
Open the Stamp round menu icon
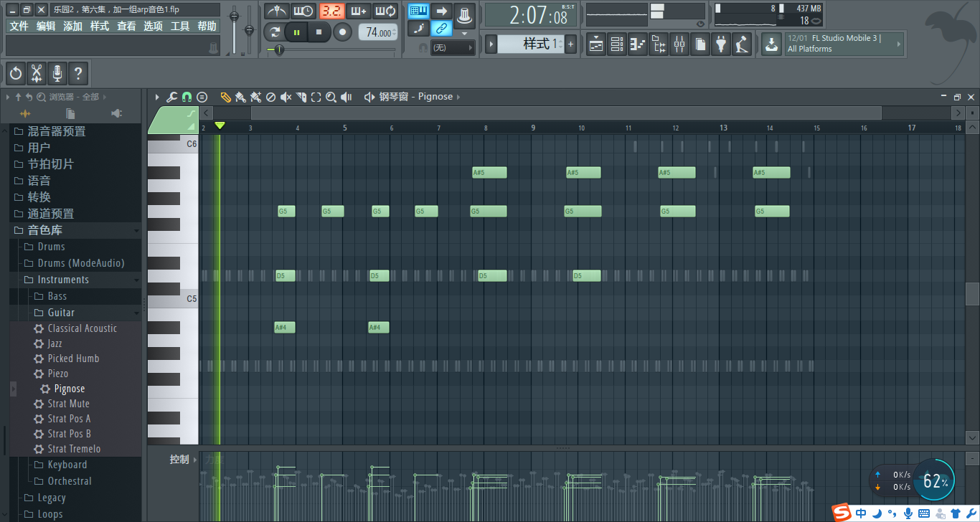pyautogui.click(x=202, y=97)
